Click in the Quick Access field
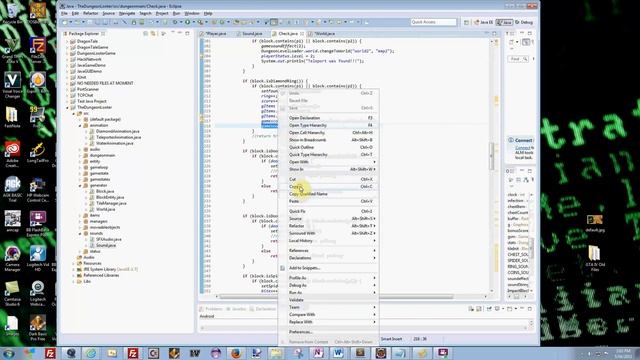 433,22
